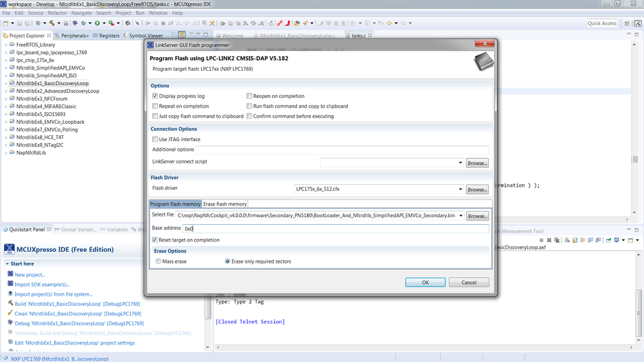Click the red link toolbar icon
Screen dimensions: 644x362
click(280, 23)
